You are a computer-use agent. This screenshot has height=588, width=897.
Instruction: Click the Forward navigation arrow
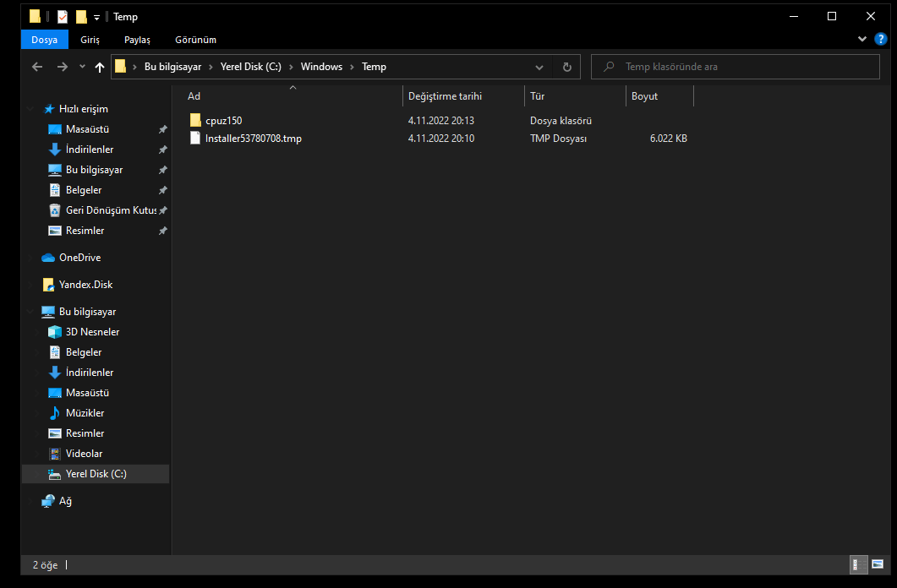click(x=62, y=67)
